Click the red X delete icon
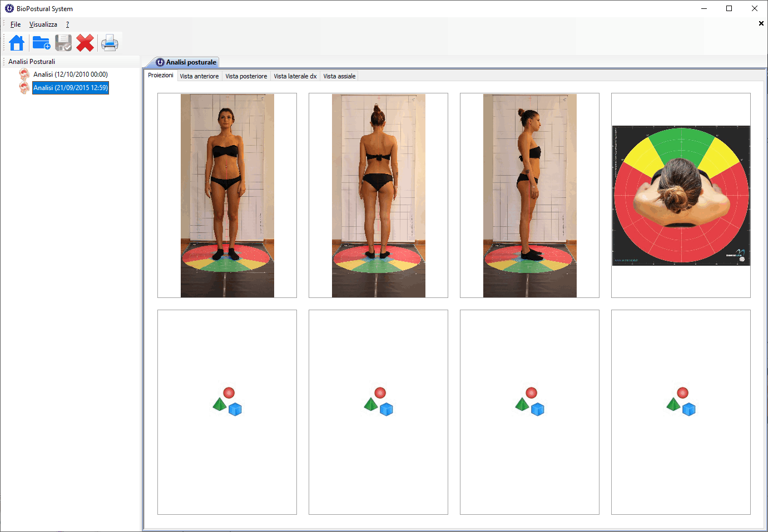 (85, 43)
